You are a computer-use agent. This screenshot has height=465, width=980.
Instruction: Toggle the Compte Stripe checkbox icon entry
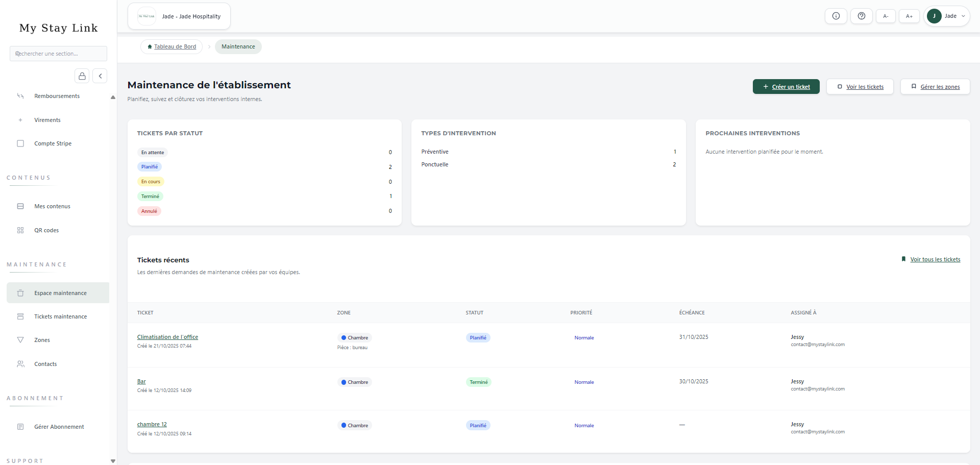[x=20, y=143]
